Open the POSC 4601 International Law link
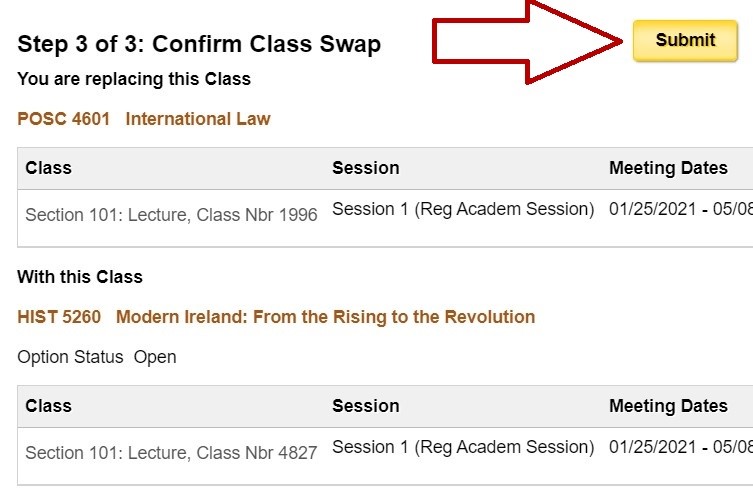The image size is (753, 502). tap(144, 119)
